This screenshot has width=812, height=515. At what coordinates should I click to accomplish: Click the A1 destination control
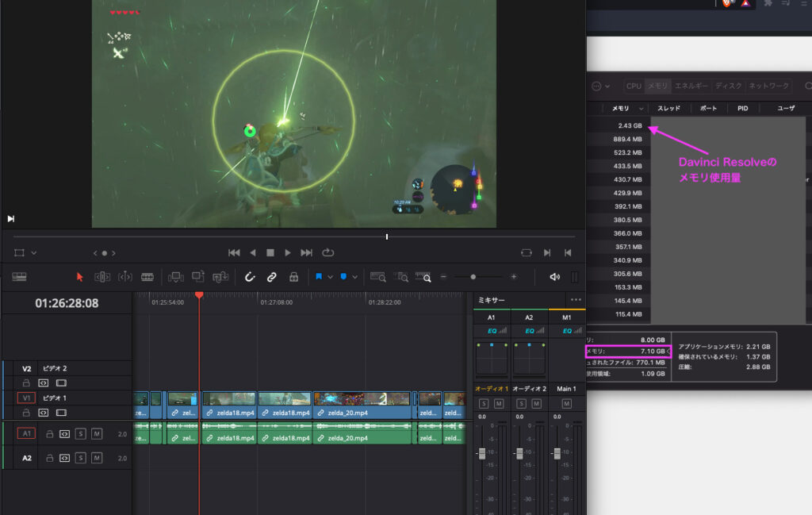pos(26,433)
